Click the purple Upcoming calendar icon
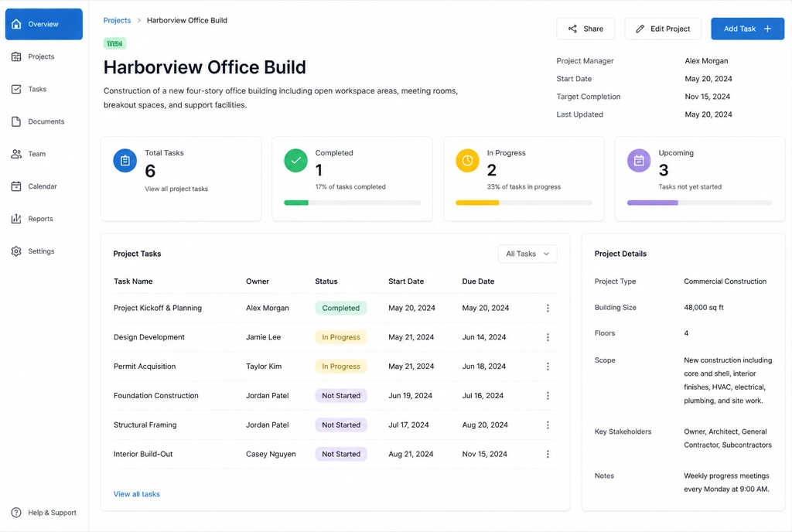This screenshot has width=792, height=532. point(639,161)
